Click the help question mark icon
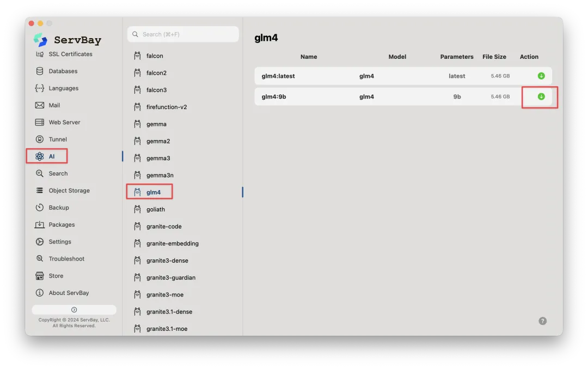Screen dimensions: 588x369 (543, 321)
